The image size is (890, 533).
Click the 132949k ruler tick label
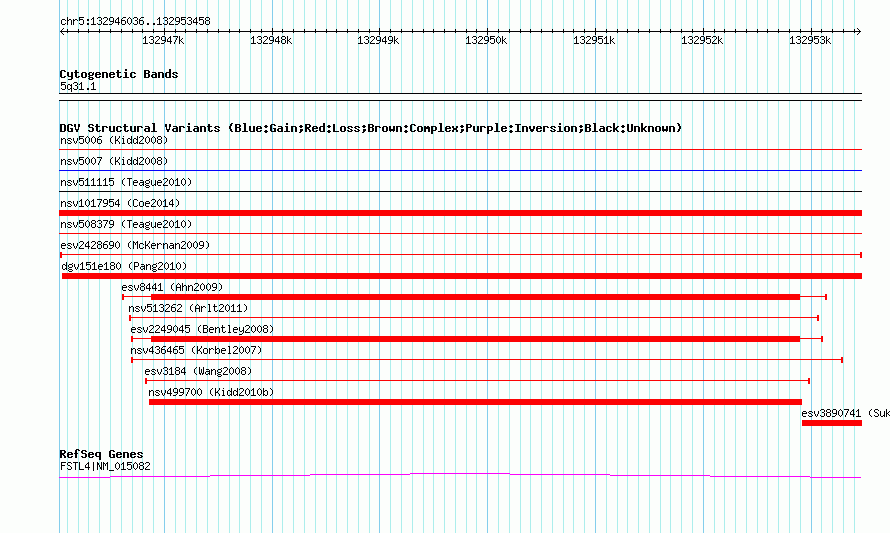[378, 40]
